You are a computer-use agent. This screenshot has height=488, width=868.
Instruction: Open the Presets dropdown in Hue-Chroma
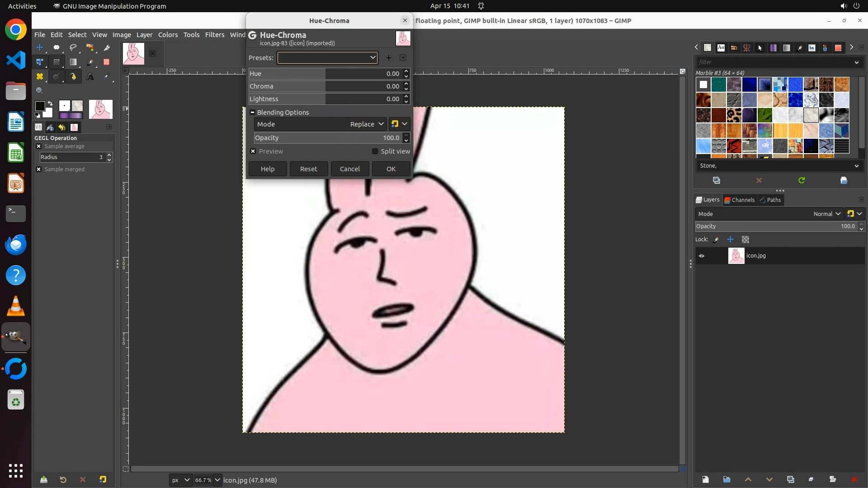tap(327, 58)
